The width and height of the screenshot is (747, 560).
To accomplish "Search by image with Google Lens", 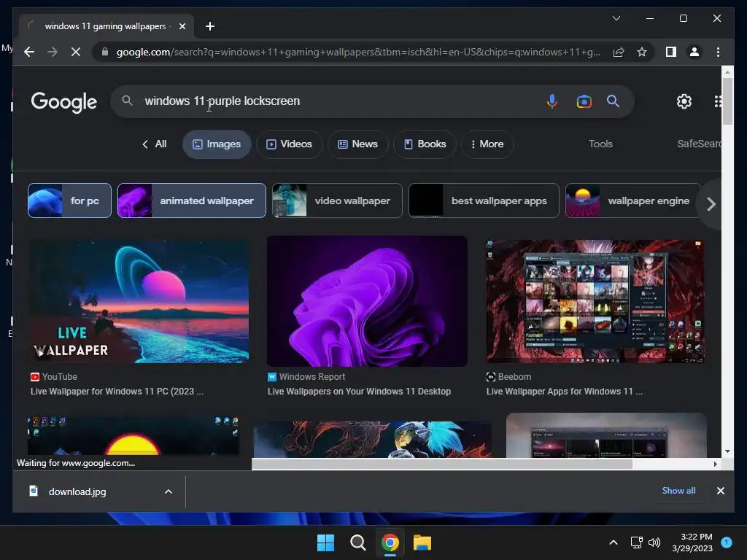I will coord(584,101).
